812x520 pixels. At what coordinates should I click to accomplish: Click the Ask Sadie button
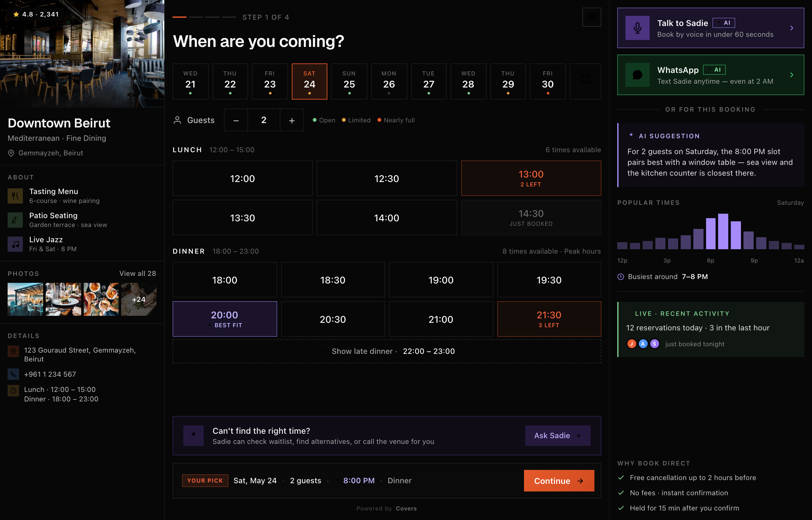point(558,435)
